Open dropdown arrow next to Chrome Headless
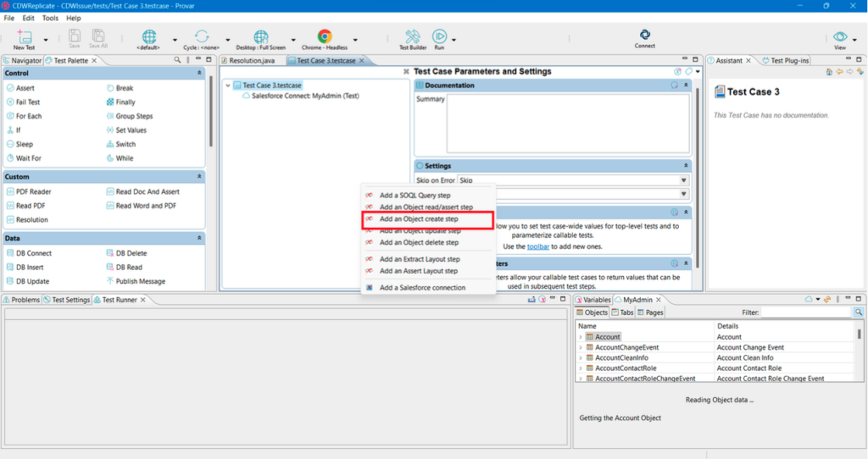The height and width of the screenshot is (459, 868). (x=355, y=40)
